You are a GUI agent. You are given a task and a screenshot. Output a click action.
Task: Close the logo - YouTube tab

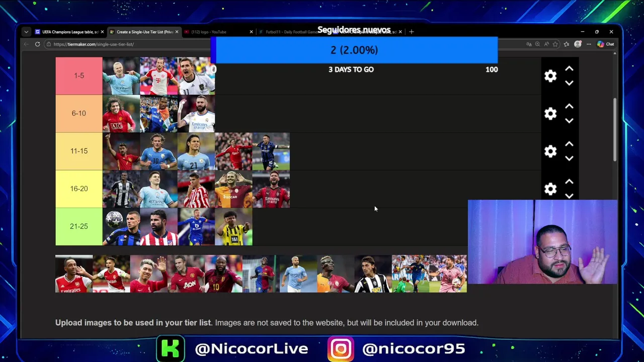point(251,32)
